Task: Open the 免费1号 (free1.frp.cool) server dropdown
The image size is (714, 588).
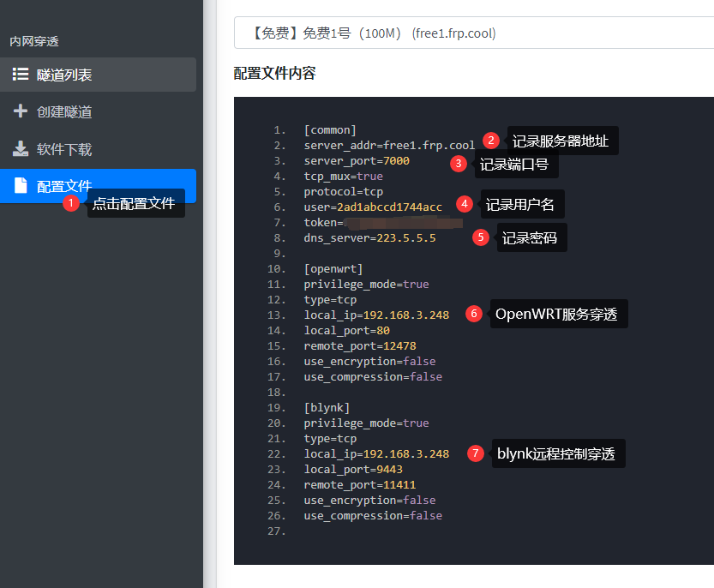Action: [473, 33]
